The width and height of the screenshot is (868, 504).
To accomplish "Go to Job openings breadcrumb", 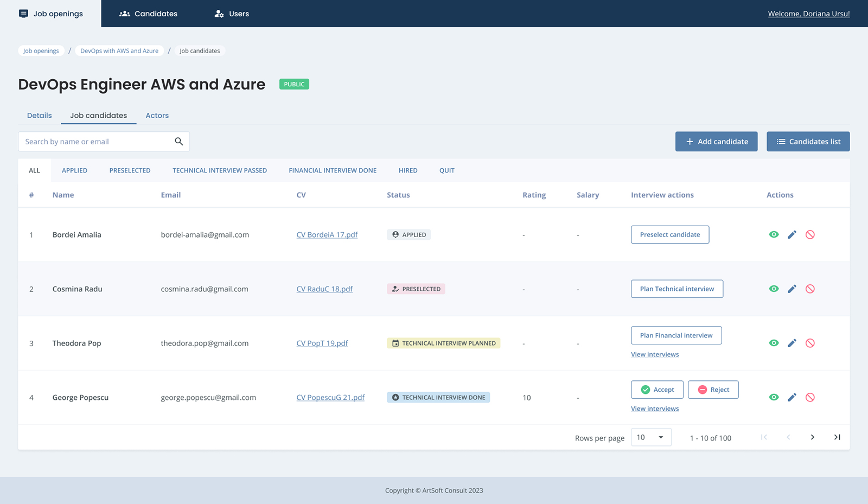I will pos(41,51).
